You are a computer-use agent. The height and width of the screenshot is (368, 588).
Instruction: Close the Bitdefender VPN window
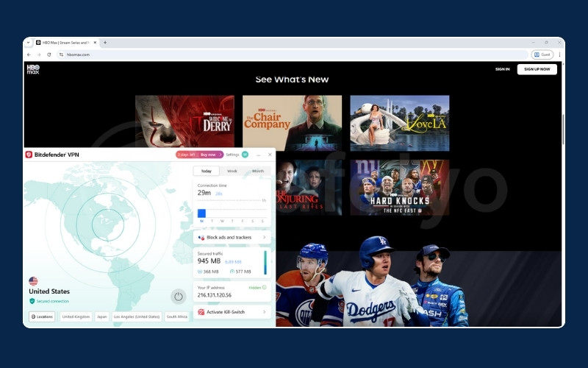(x=270, y=155)
